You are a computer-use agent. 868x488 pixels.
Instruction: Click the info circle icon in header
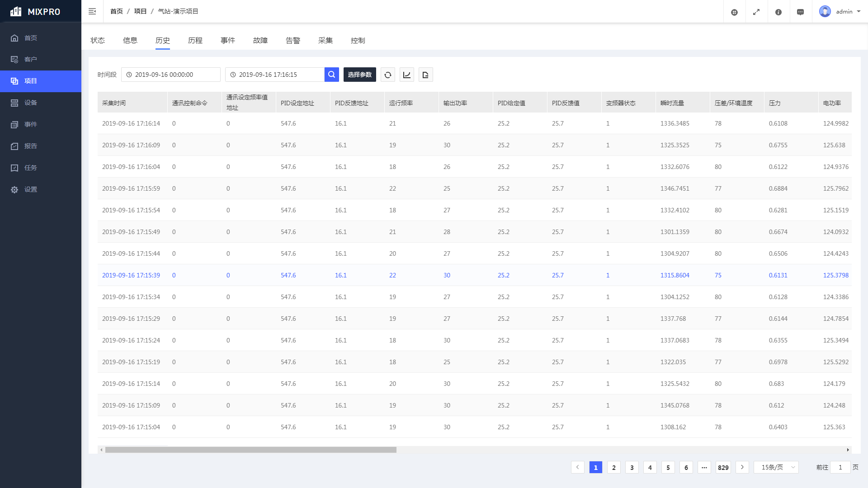(x=778, y=12)
